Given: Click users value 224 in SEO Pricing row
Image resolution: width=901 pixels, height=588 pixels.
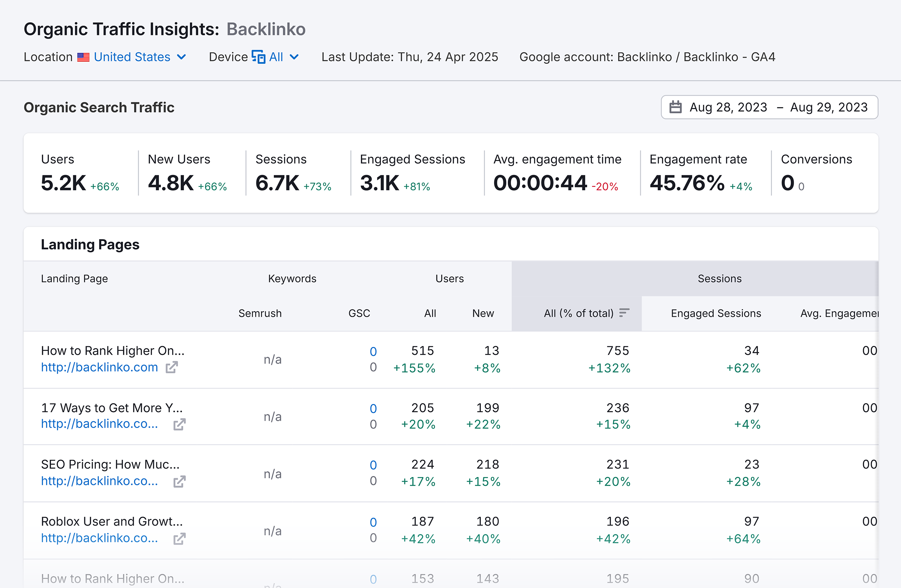Looking at the screenshot, I should coord(422,464).
